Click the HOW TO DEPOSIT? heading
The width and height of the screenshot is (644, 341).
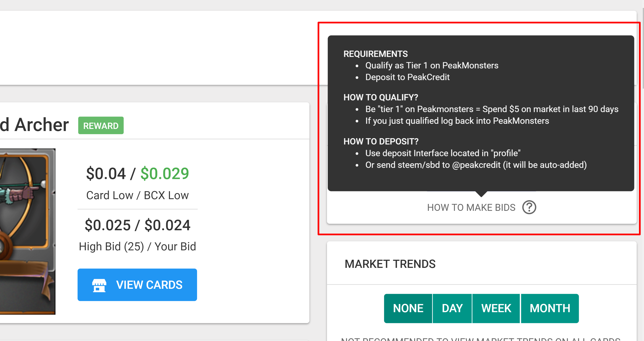[381, 141]
